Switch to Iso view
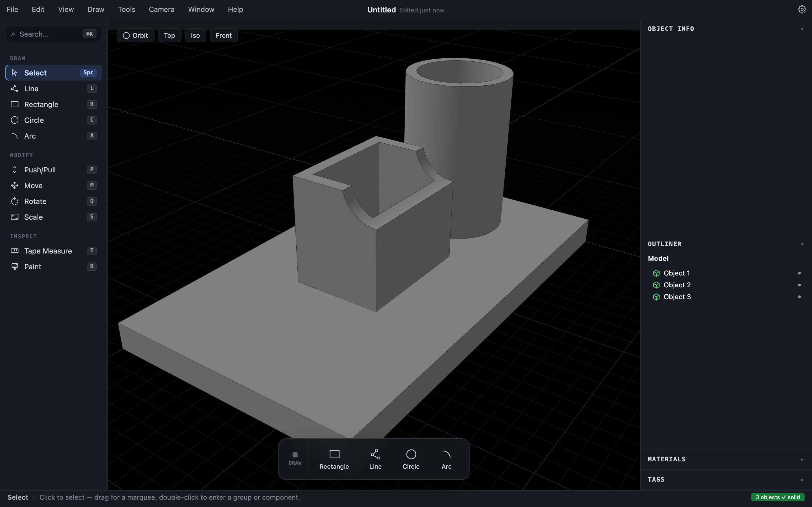This screenshot has height=507, width=812. (x=195, y=35)
